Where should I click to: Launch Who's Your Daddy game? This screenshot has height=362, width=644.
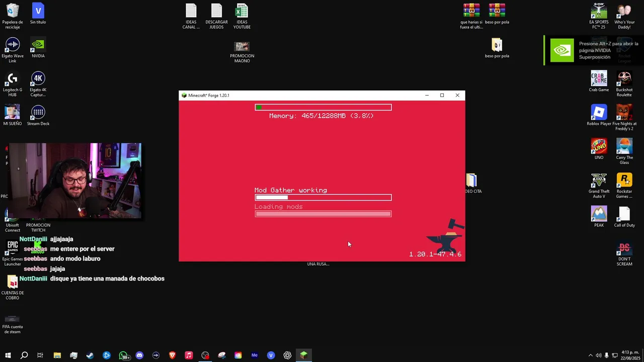pos(624,16)
